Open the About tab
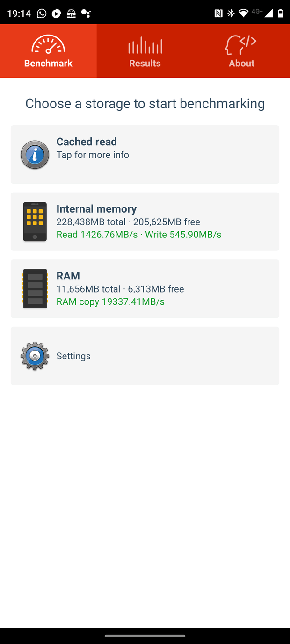 click(241, 51)
